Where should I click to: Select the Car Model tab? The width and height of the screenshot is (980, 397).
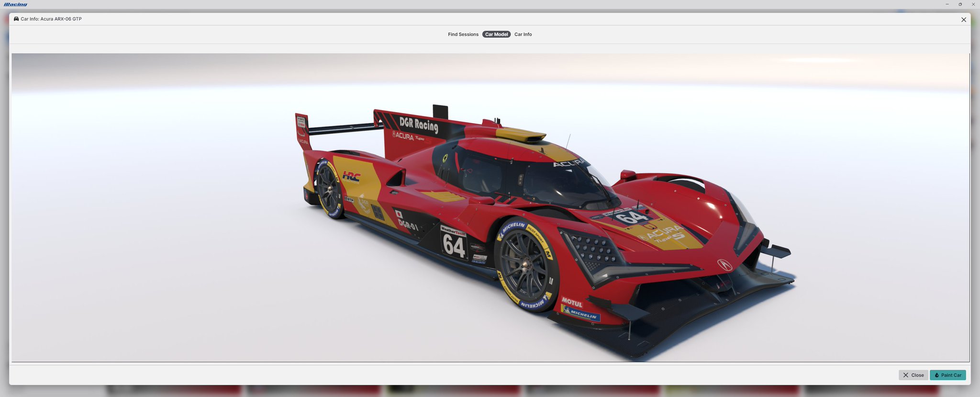tap(496, 34)
